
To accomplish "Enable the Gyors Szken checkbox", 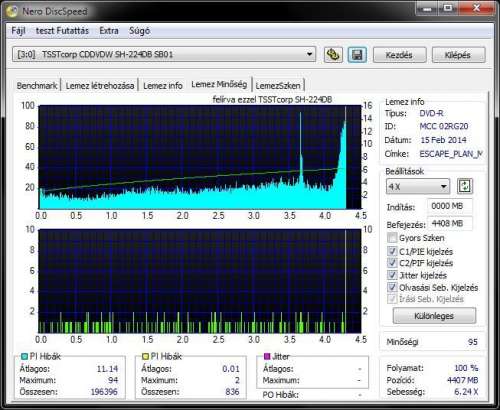I will pyautogui.click(x=392, y=238).
